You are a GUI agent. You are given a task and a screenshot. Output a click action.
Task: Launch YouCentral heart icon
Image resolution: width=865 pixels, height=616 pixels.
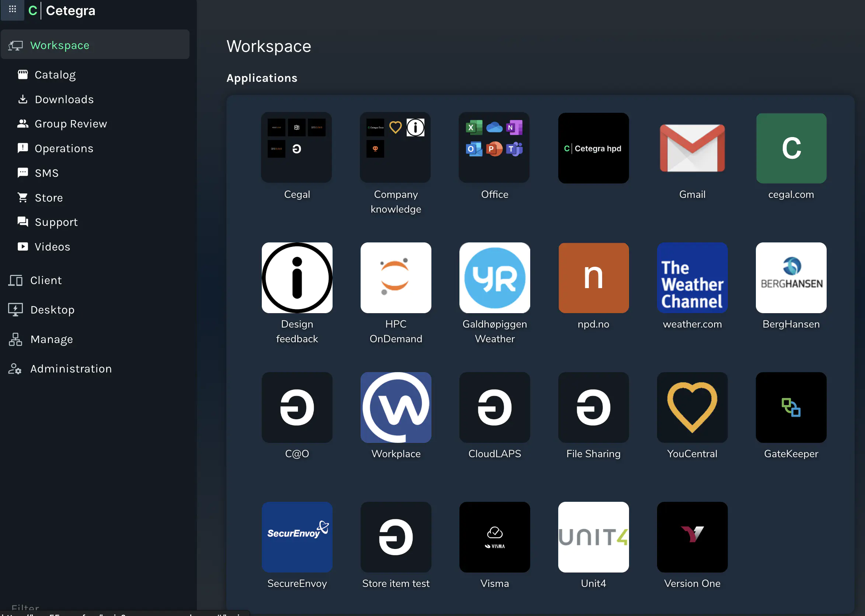[x=692, y=407]
